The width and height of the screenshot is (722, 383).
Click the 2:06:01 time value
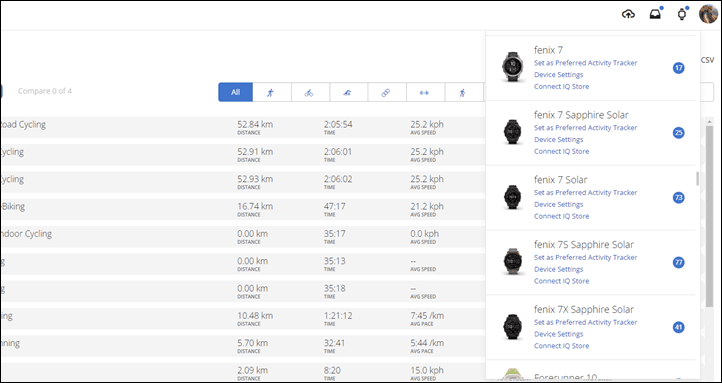click(x=338, y=152)
